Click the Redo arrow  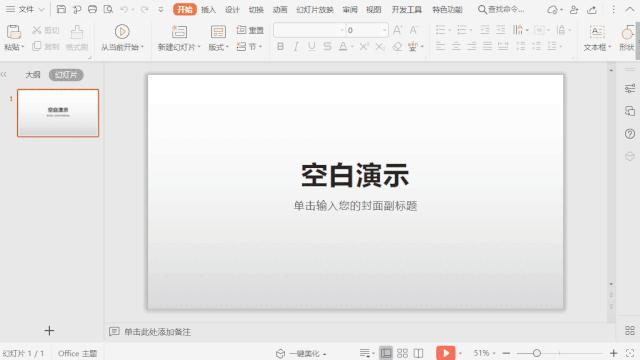pyautogui.click(x=144, y=9)
